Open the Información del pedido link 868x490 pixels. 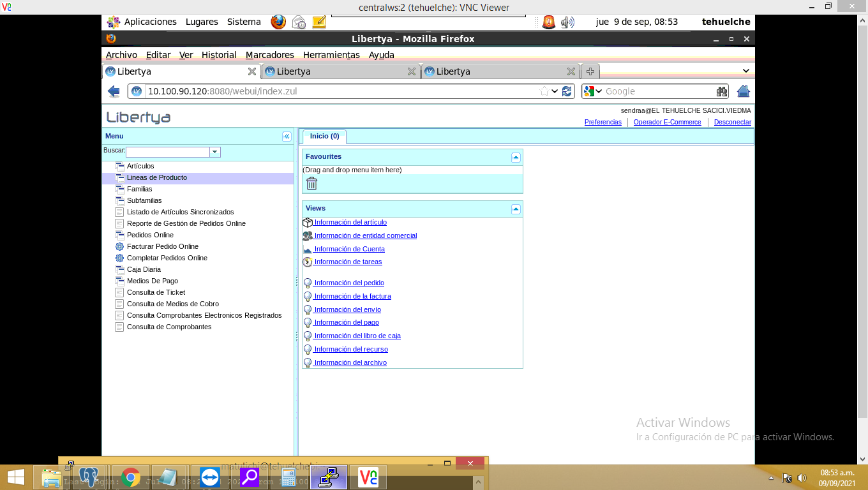pos(348,283)
